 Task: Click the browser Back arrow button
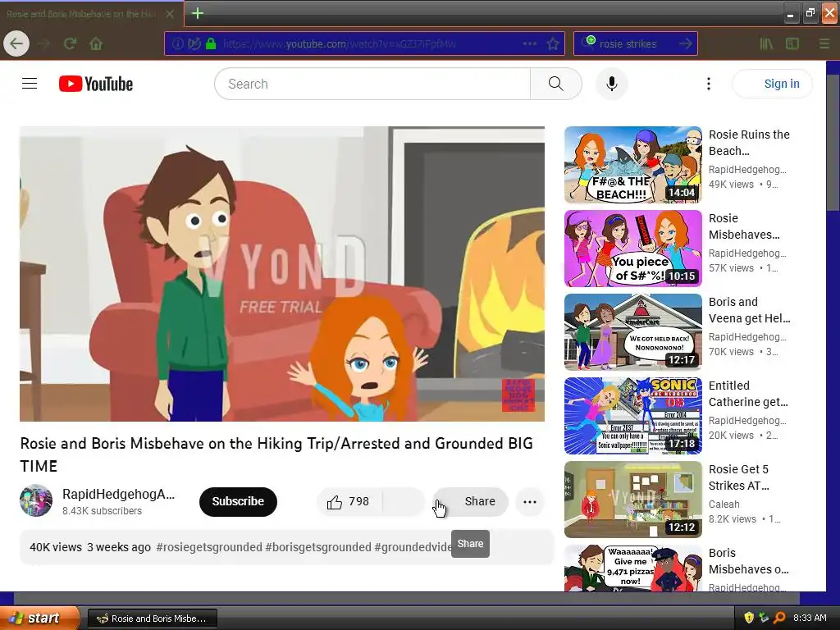coord(16,43)
